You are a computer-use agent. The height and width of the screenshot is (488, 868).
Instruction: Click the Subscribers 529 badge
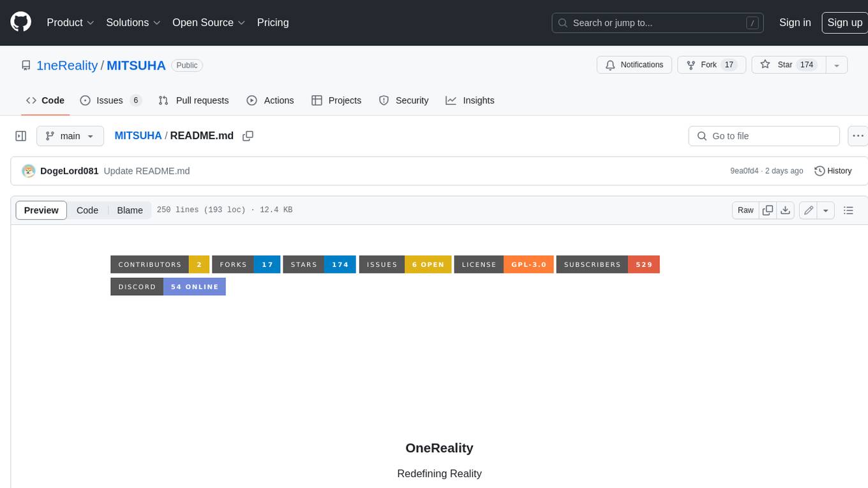click(x=608, y=264)
